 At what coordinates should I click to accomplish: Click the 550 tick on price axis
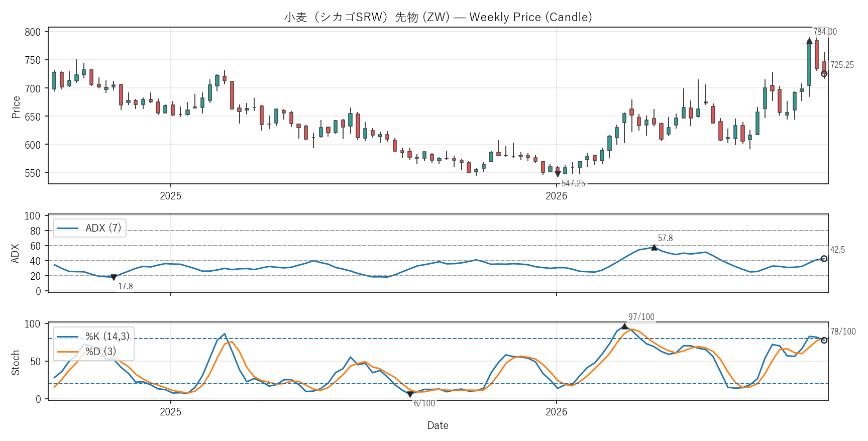tap(33, 173)
